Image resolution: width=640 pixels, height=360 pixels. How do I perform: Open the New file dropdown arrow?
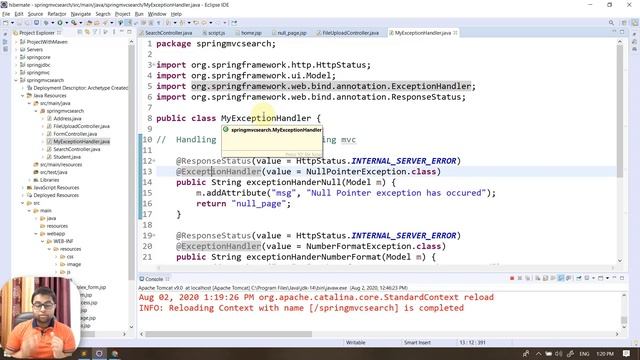click(12, 23)
